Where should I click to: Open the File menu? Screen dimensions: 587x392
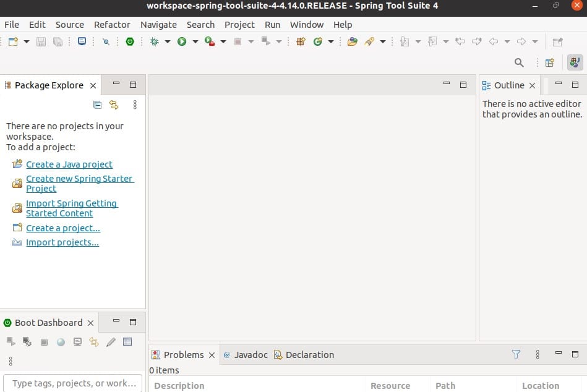click(x=12, y=25)
